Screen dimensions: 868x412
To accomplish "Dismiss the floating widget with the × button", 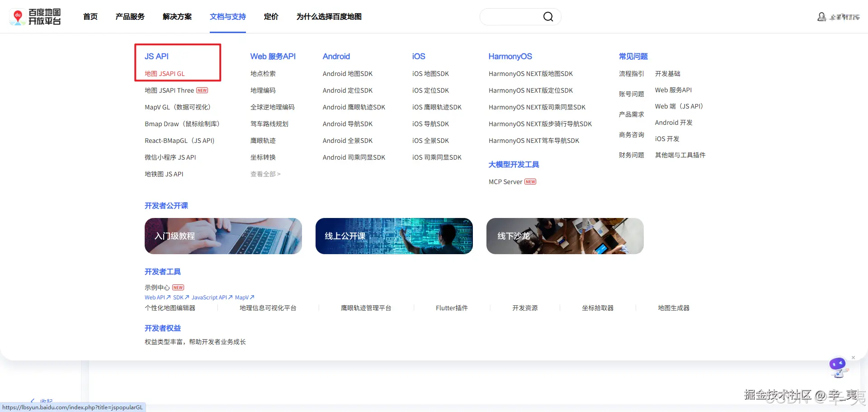I will (853, 357).
